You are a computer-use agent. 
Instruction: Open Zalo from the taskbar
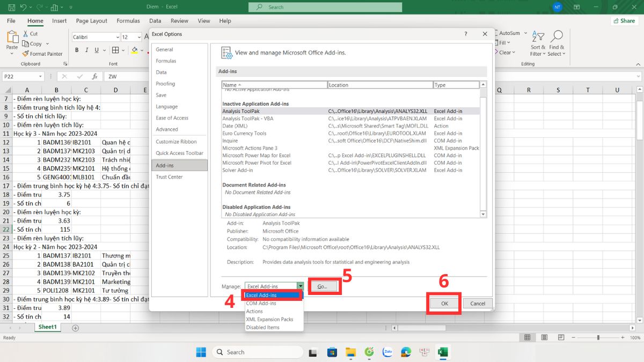point(387,352)
